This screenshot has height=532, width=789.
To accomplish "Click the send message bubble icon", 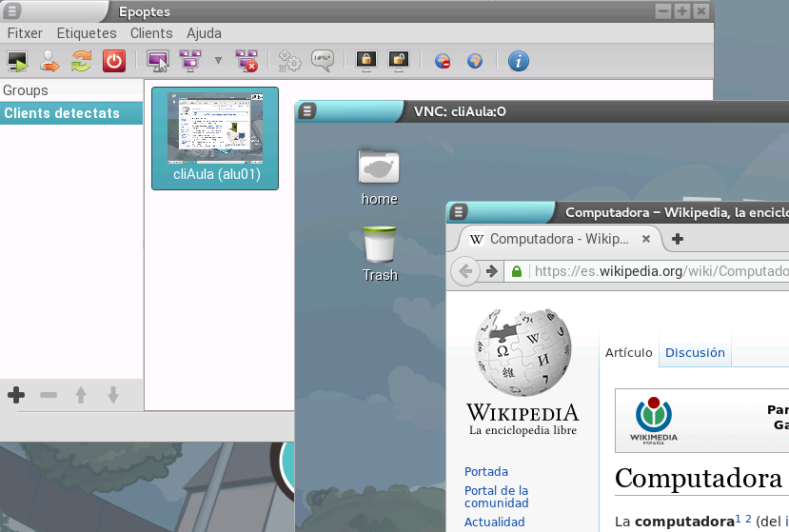I will [323, 62].
